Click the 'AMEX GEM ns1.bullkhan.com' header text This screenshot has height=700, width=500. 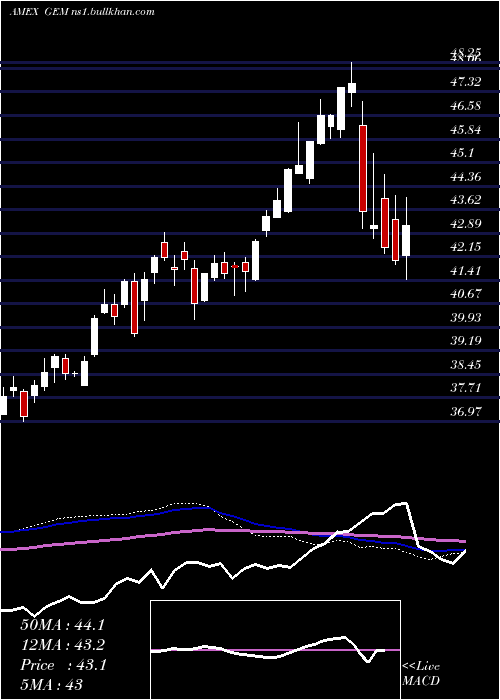click(82, 12)
